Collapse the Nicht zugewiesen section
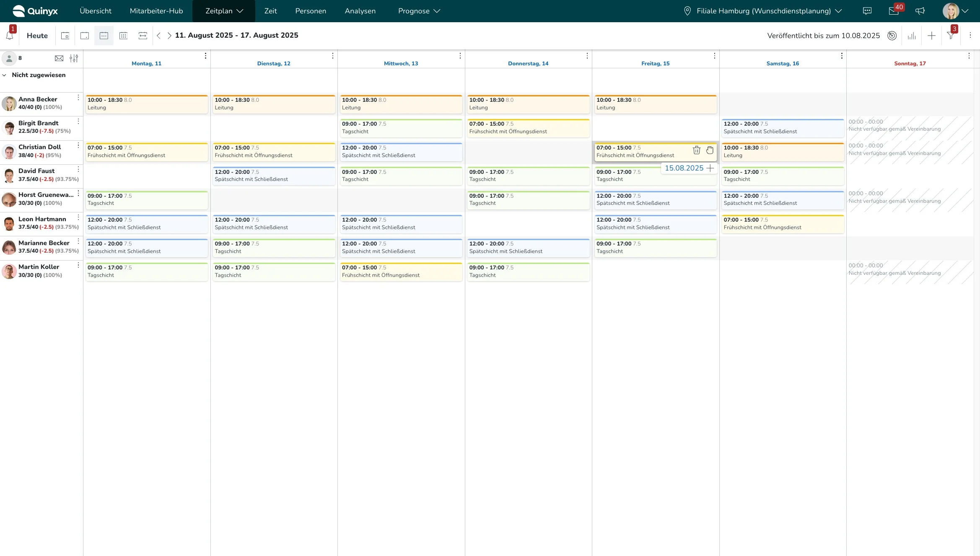Image resolution: width=980 pixels, height=556 pixels. (x=5, y=75)
